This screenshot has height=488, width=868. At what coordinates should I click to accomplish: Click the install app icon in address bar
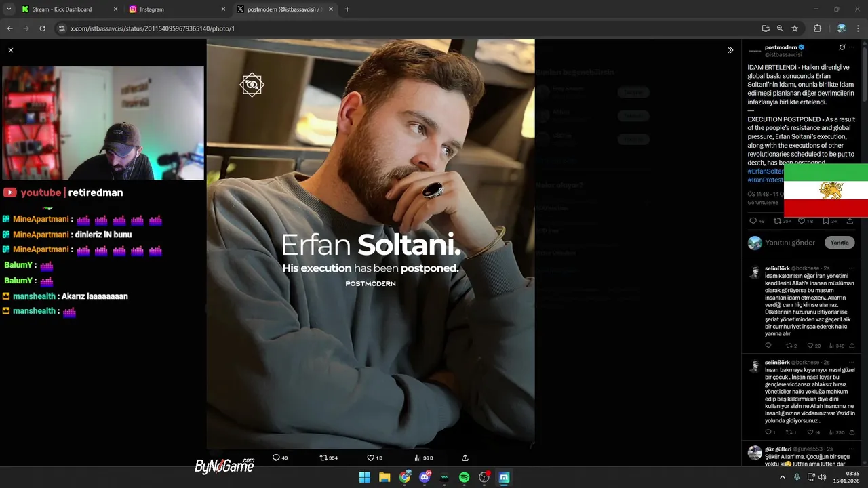tap(766, 28)
